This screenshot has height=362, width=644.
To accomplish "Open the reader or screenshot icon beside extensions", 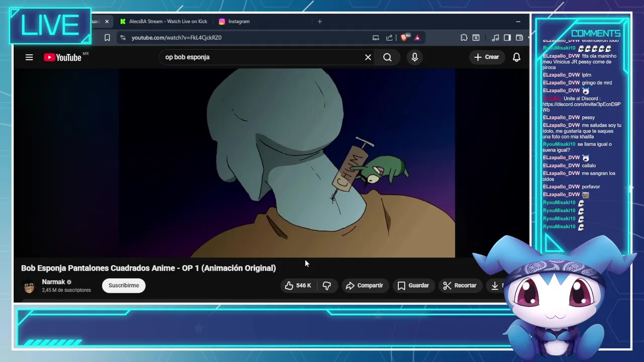I will (476, 38).
